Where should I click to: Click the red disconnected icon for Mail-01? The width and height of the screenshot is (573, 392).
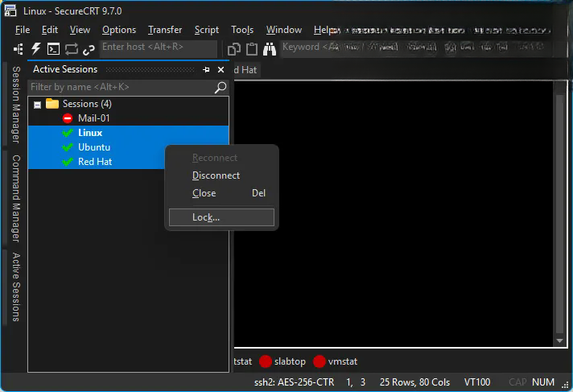tap(68, 118)
